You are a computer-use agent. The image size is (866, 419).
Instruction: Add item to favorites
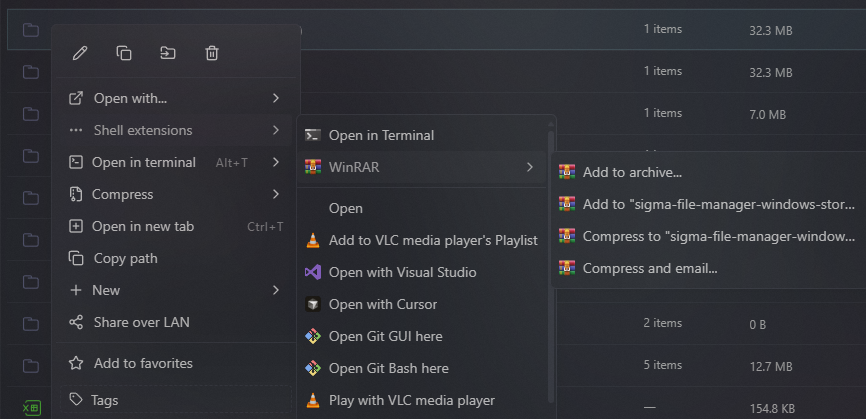click(176, 363)
